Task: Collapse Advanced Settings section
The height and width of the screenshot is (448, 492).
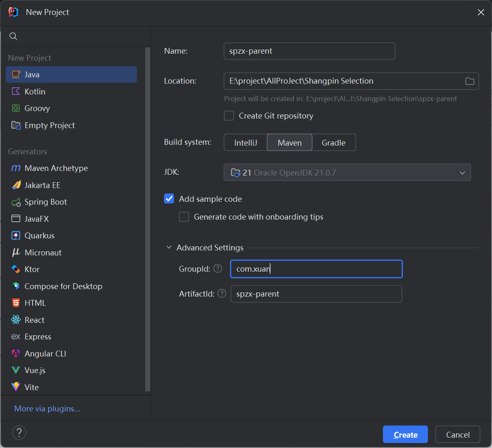Action: click(x=169, y=248)
